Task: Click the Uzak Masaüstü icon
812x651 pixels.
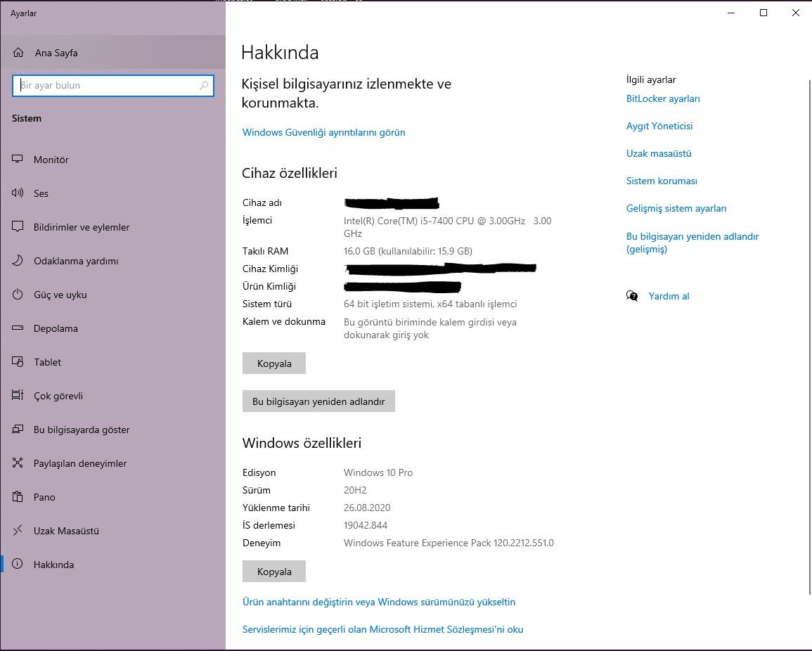Action: pos(18,530)
